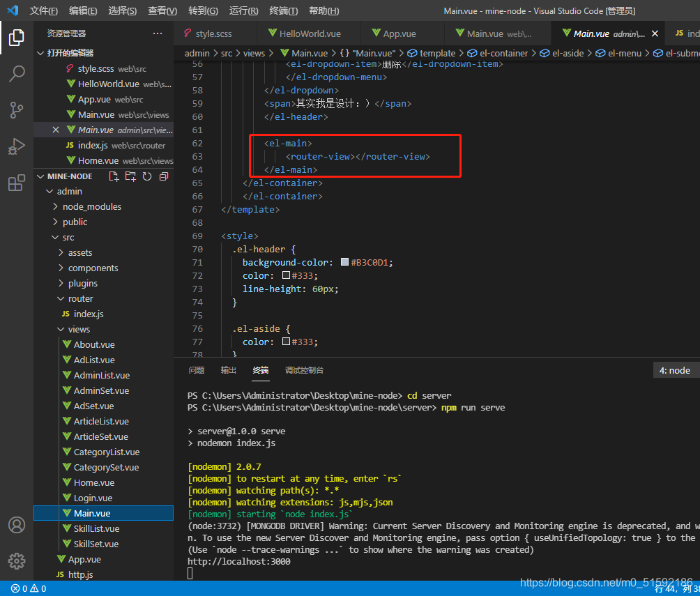Click the Accounts icon in activity bar
Viewport: 700px width, 596px height.
[17, 525]
